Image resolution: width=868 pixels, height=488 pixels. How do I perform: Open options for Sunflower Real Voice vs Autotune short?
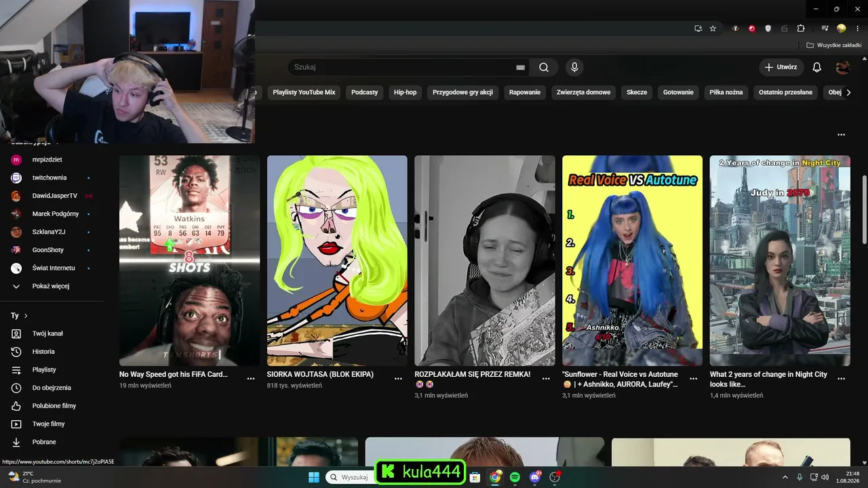[694, 379]
